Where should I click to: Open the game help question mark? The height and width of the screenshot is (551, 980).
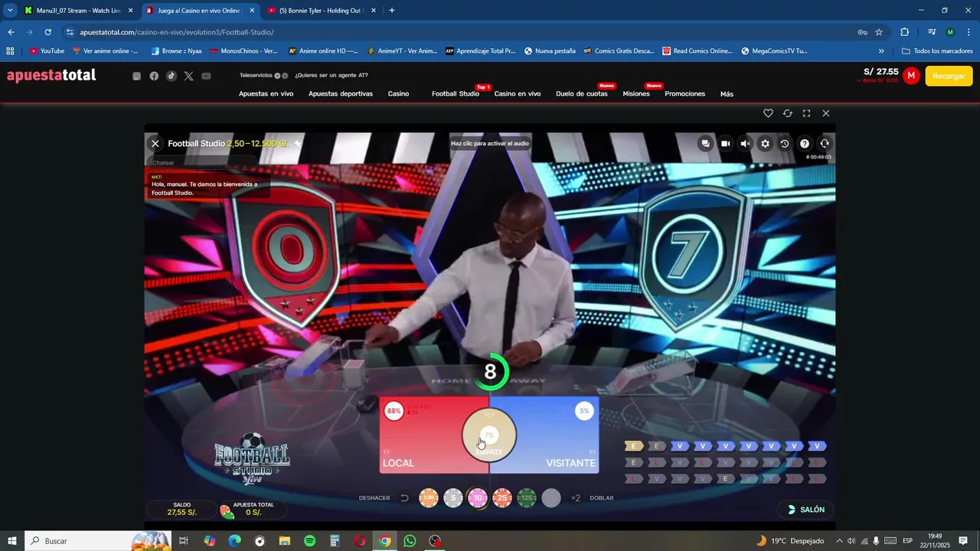805,143
